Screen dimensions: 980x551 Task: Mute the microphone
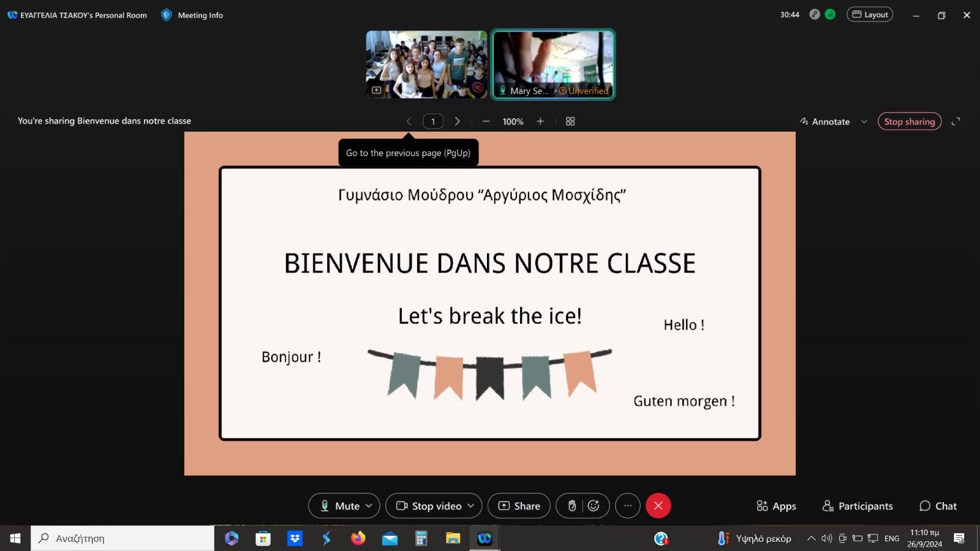[x=340, y=506]
